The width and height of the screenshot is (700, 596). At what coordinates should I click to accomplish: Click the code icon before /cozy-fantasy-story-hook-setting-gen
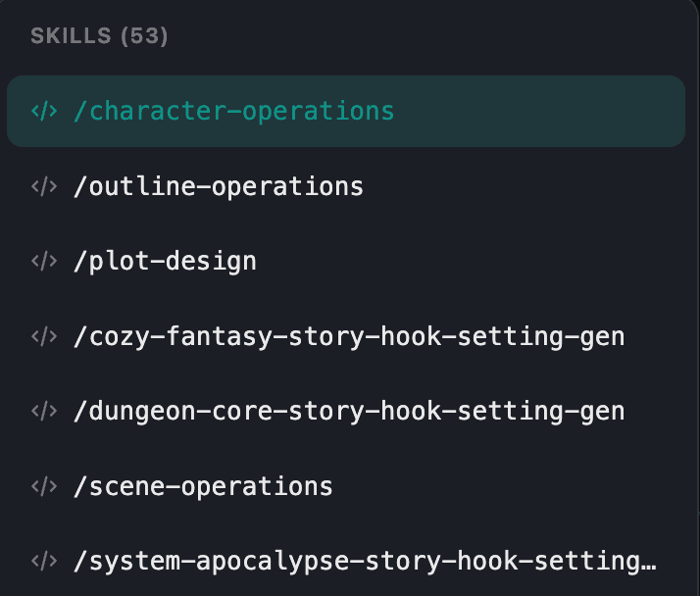pos(43,336)
